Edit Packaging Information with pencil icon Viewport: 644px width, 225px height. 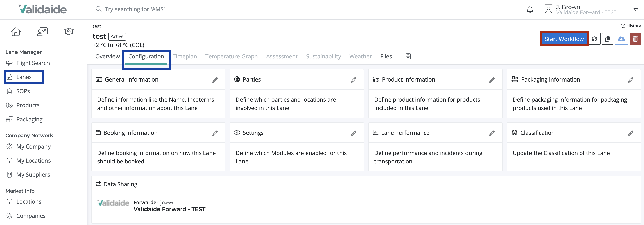pyautogui.click(x=630, y=80)
